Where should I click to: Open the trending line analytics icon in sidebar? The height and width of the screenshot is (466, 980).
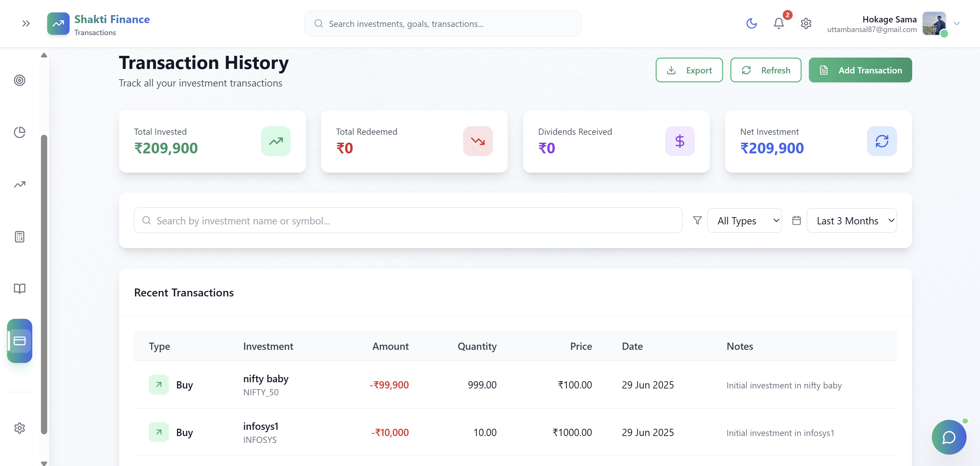pyautogui.click(x=19, y=184)
